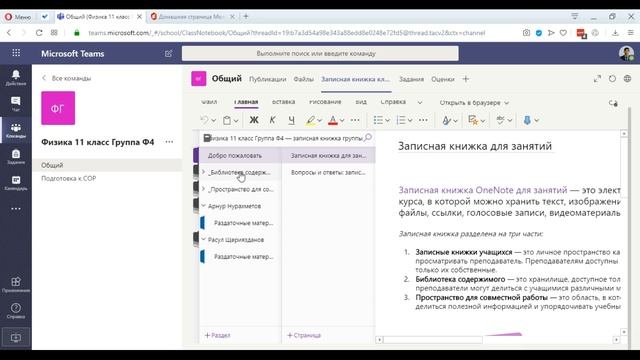
Task: Undo last action in notebook
Action: pyautogui.click(x=204, y=120)
